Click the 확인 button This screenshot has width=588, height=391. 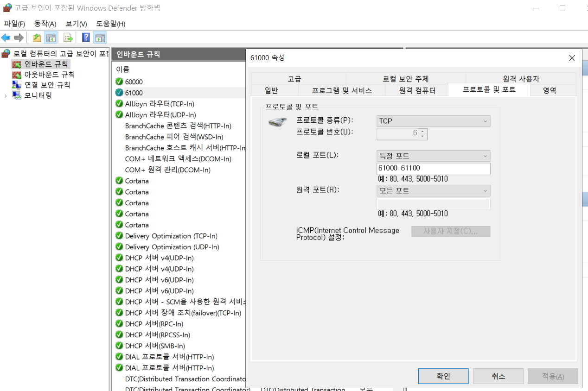click(x=443, y=376)
